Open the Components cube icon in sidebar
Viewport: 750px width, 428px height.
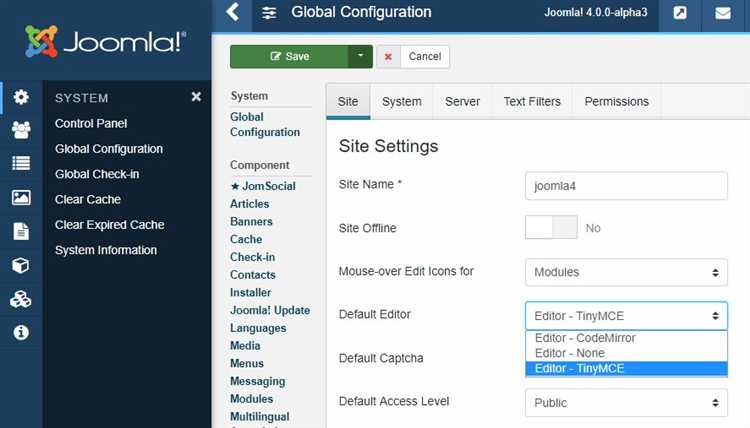point(20,266)
